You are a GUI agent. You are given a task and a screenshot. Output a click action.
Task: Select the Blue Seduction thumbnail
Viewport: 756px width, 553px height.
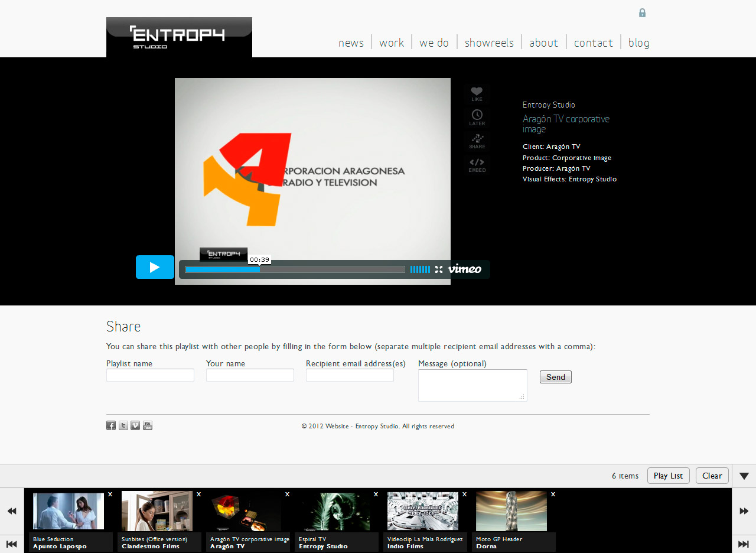click(69, 511)
